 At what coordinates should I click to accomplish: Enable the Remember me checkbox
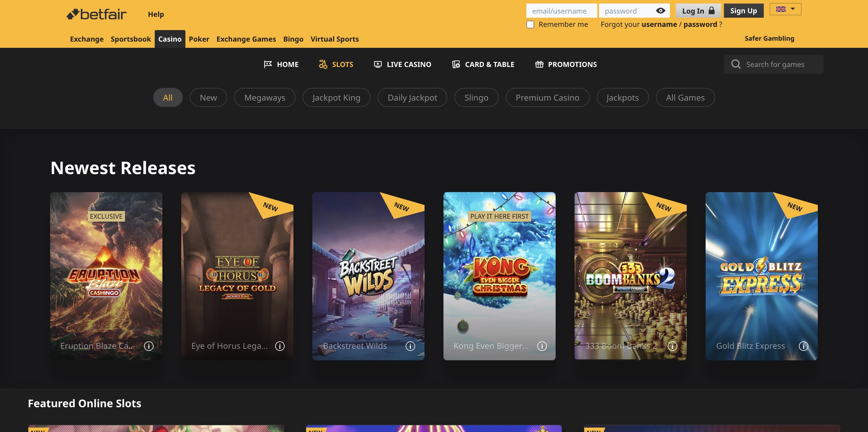[x=530, y=24]
